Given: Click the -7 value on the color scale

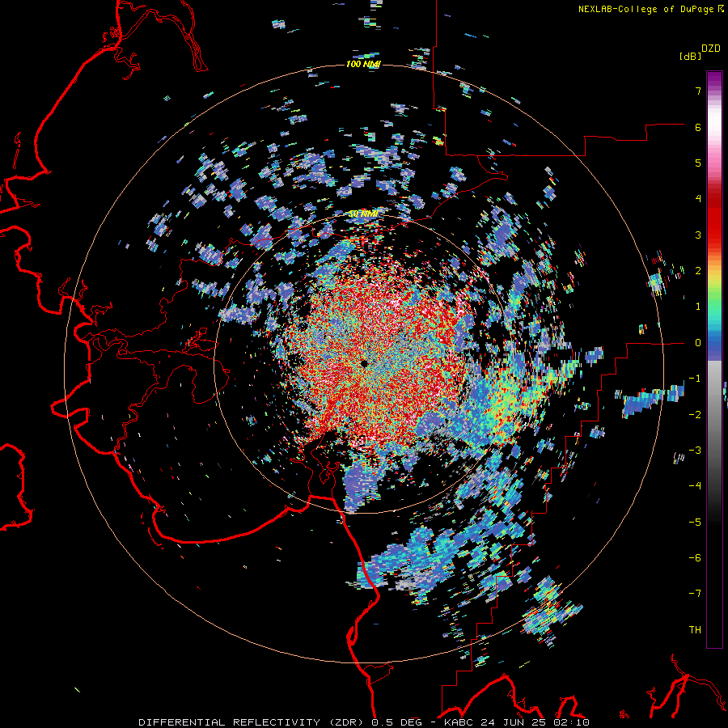Looking at the screenshot, I should tap(695, 594).
